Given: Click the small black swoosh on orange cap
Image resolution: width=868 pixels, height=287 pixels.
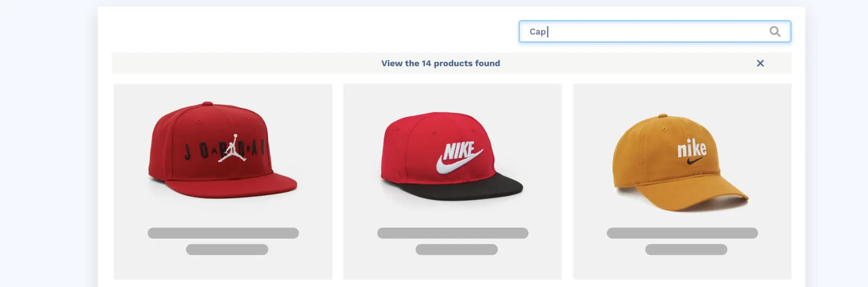Looking at the screenshot, I should (x=695, y=161).
